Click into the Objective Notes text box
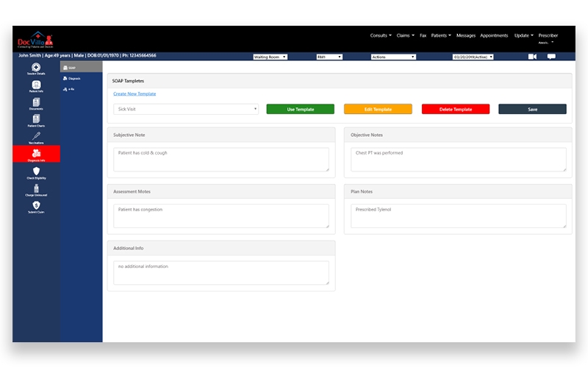The image size is (588, 368). pyautogui.click(x=458, y=159)
